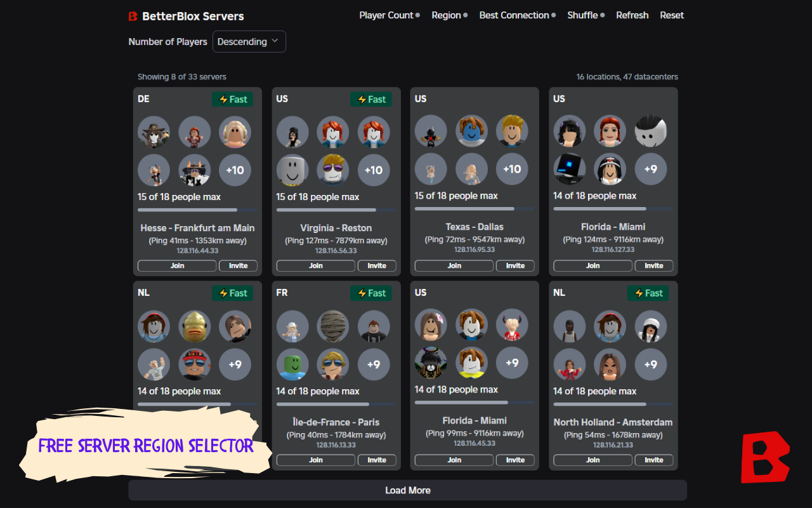Click the +10 players bubble on Dallas card
812x508 pixels.
coord(512,169)
